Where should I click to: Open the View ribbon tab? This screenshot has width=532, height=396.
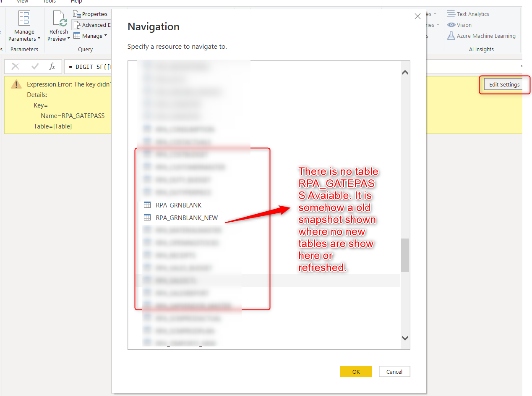23,2
